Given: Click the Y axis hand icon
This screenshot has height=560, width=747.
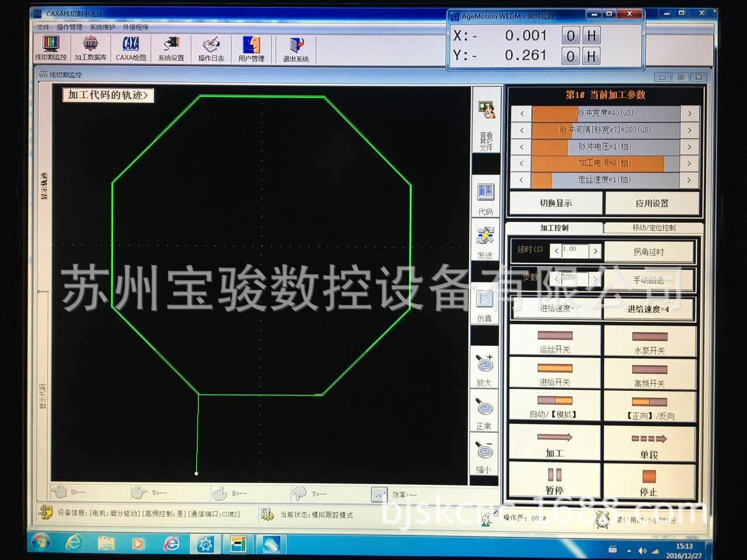Looking at the screenshot, I should coord(299,494).
